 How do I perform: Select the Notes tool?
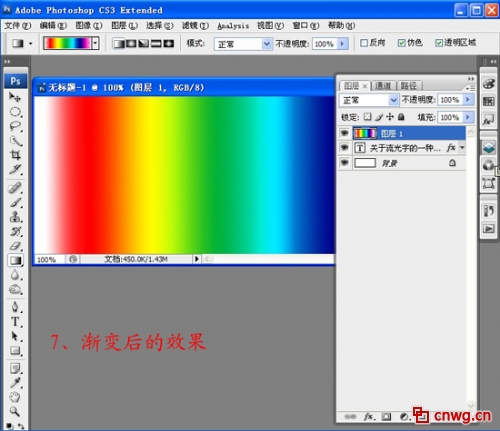[15, 368]
